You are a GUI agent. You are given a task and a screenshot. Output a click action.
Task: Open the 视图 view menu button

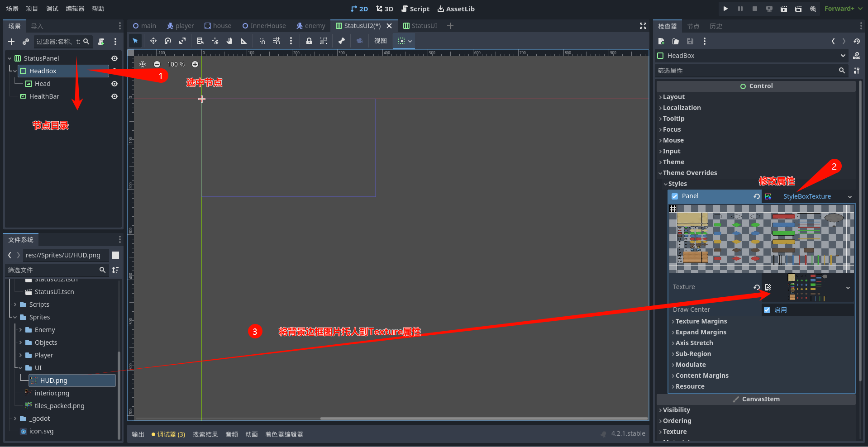coord(381,41)
